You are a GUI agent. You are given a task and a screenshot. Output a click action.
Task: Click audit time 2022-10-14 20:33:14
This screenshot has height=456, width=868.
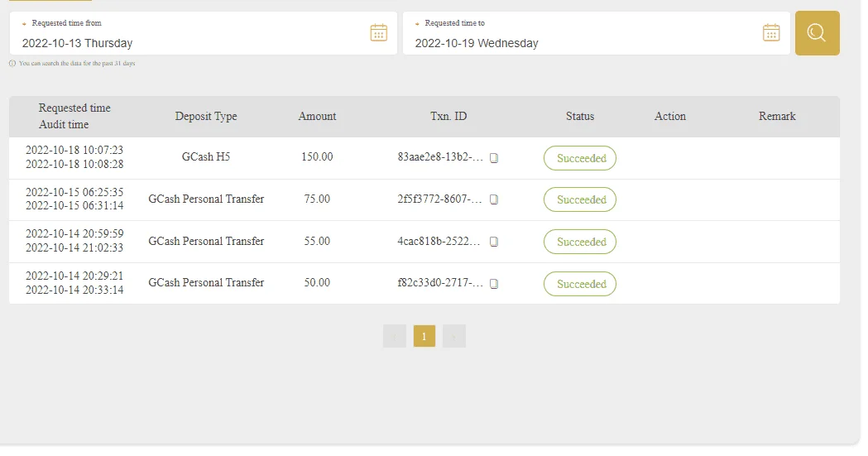pyautogui.click(x=74, y=290)
